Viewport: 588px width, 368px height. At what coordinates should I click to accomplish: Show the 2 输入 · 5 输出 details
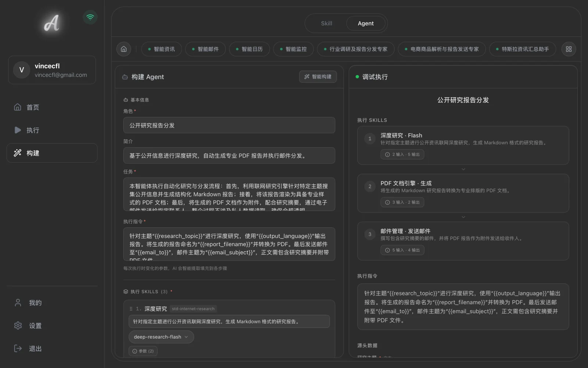point(402,155)
